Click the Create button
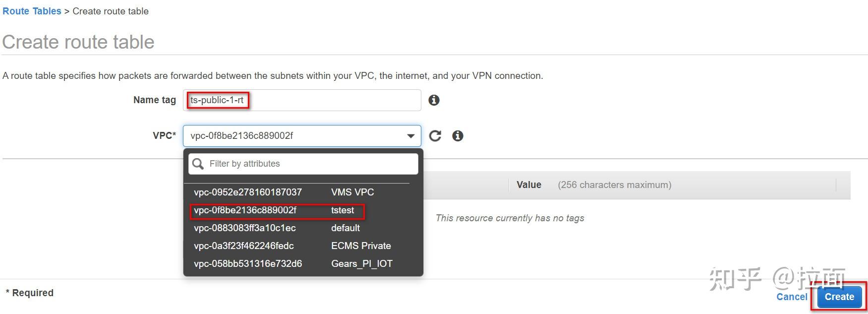 [839, 297]
